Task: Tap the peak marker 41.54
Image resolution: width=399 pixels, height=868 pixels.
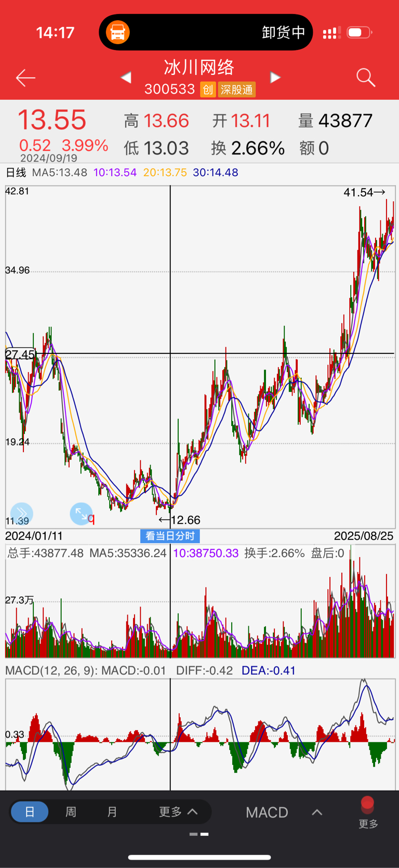Action: point(364,192)
